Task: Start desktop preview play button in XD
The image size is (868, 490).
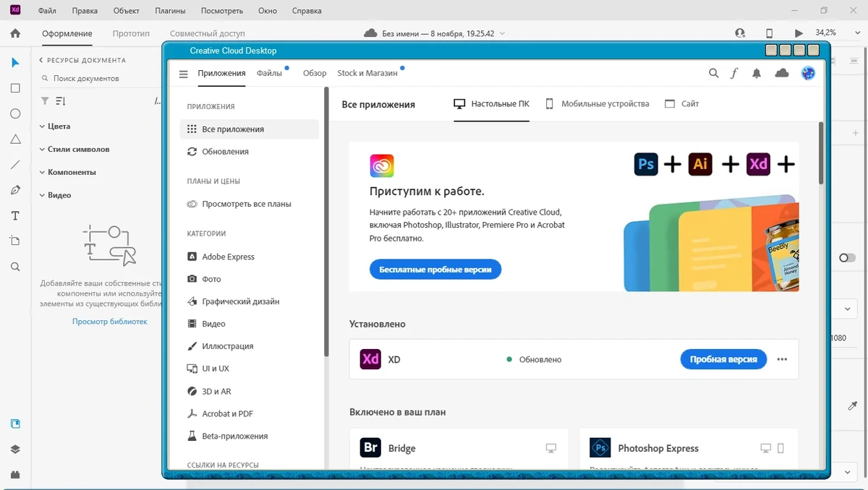Action: (x=799, y=33)
